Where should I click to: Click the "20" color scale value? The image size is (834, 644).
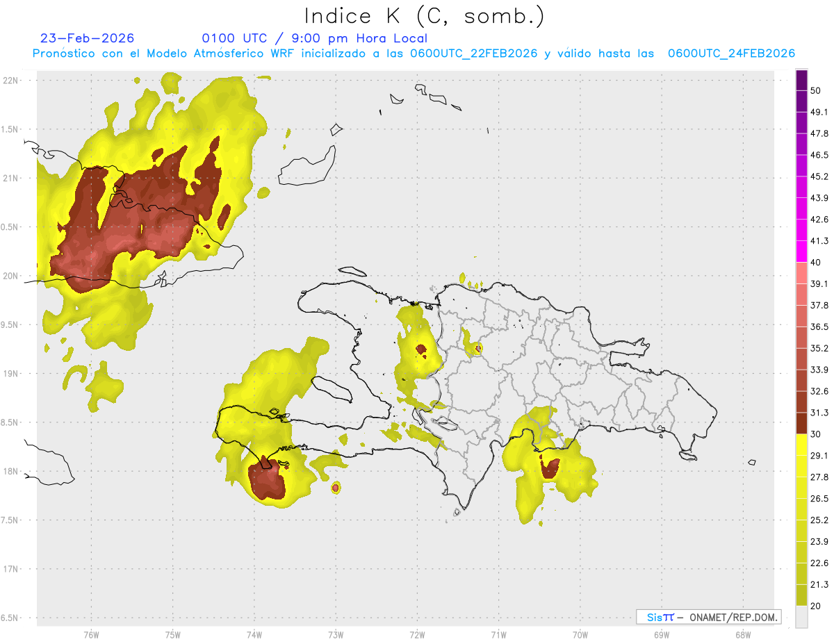click(816, 606)
